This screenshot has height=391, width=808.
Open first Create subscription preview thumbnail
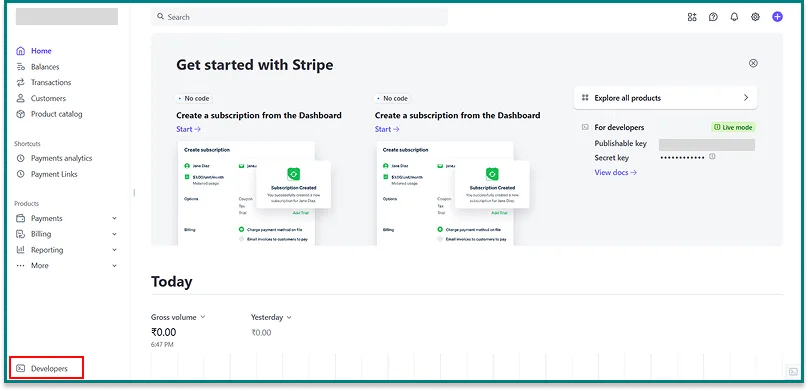pos(254,194)
